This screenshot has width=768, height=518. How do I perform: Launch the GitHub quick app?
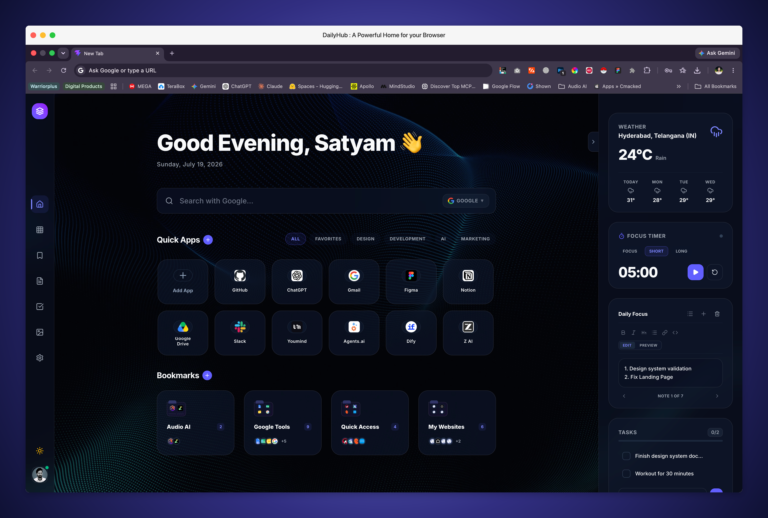point(240,282)
